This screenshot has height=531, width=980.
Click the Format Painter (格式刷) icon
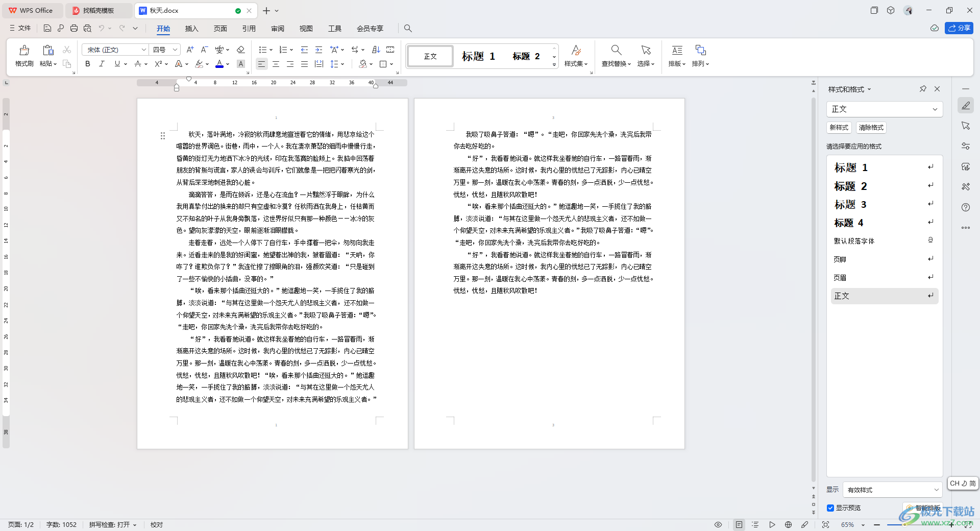(x=24, y=51)
